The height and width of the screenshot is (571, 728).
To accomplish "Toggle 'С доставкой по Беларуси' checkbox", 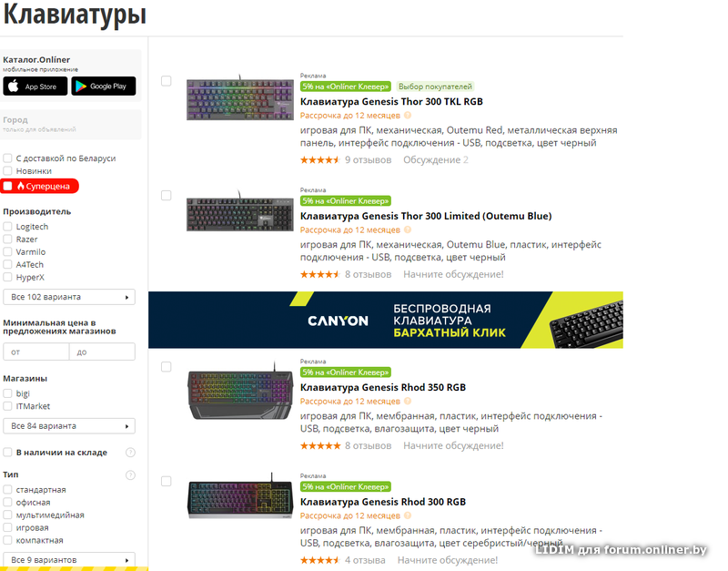I will point(7,158).
